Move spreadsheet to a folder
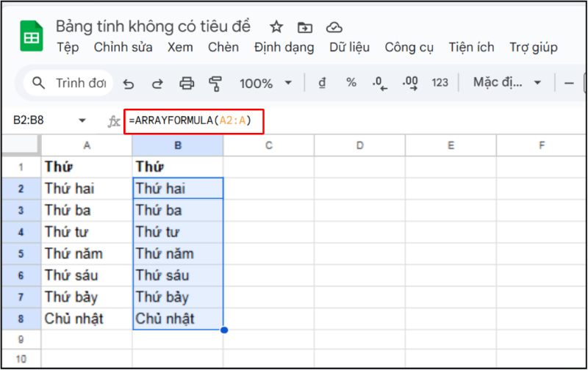Screen dimensions: 588x370 (x=305, y=27)
